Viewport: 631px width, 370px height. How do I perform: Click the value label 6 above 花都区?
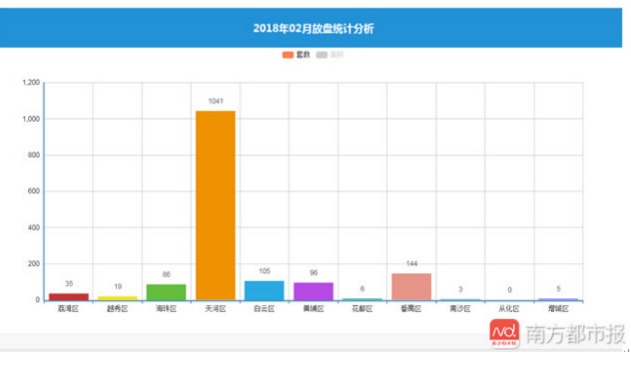362,289
